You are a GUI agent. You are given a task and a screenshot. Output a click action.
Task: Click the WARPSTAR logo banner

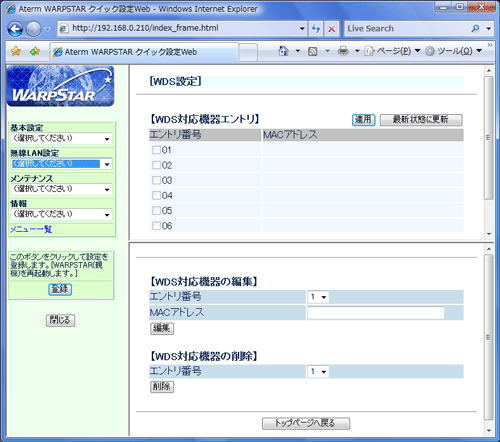coord(60,86)
